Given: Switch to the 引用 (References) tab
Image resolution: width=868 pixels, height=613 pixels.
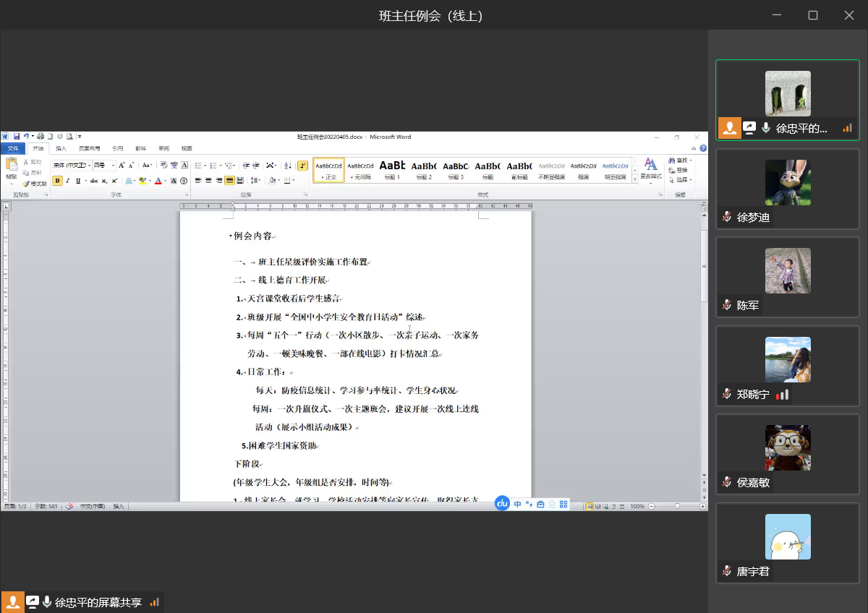Looking at the screenshot, I should [x=118, y=148].
